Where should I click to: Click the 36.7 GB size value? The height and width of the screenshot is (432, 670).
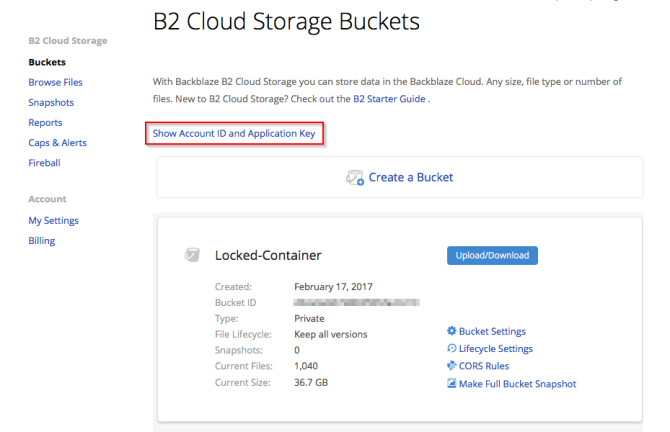click(311, 382)
